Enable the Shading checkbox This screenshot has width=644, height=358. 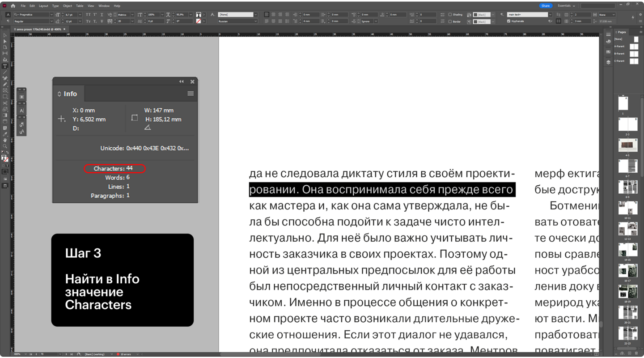coord(450,15)
